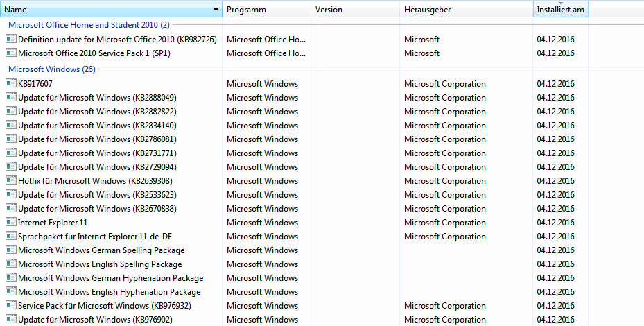Click the English Spelling Package icon

pos(11,264)
